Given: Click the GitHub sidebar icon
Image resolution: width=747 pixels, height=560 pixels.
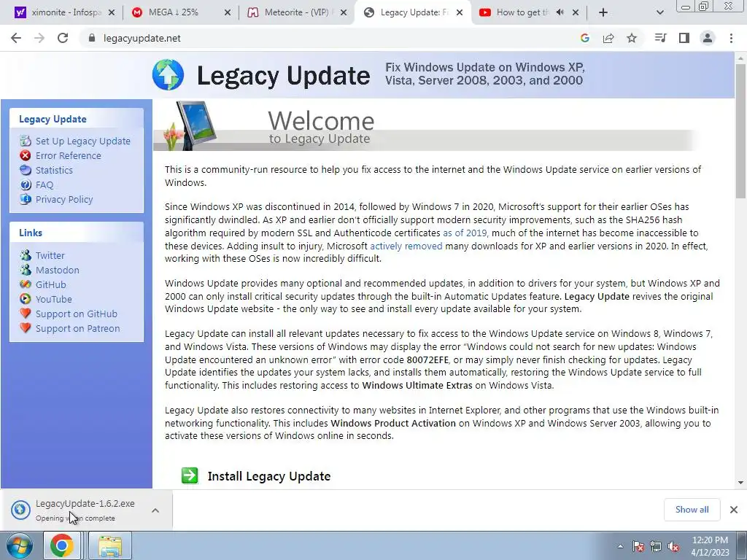Looking at the screenshot, I should [26, 284].
